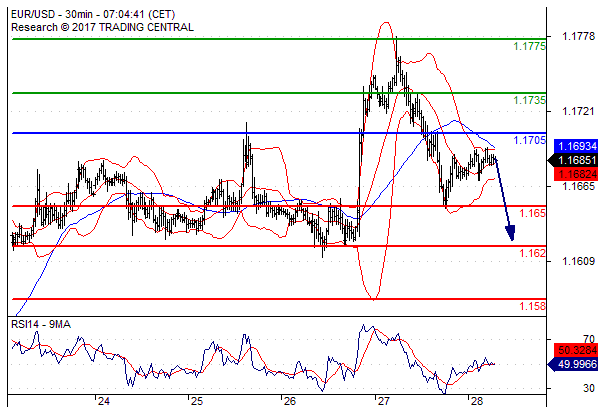The image size is (605, 415).
Task: Click the RSI14 - 9MA indicator label
Action: pos(41,324)
